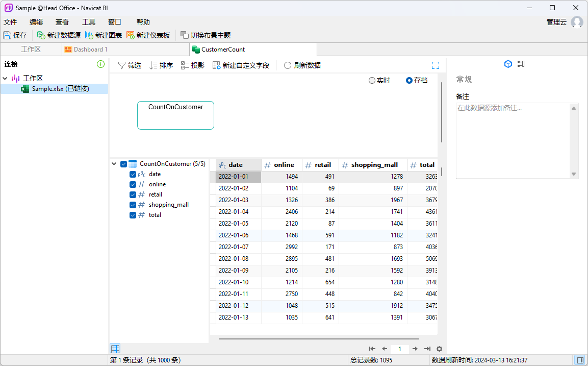Click the total column header
Viewport: 588px width, 366px height.
pyautogui.click(x=422, y=165)
